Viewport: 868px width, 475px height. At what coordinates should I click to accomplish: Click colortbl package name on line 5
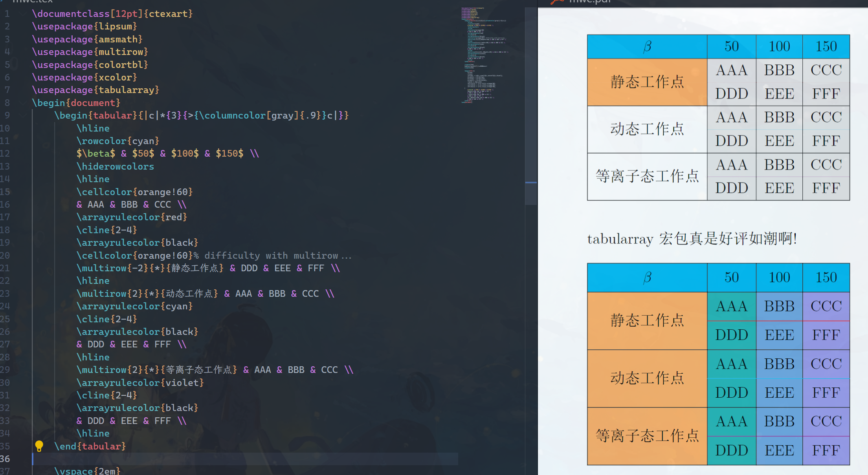[121, 64]
